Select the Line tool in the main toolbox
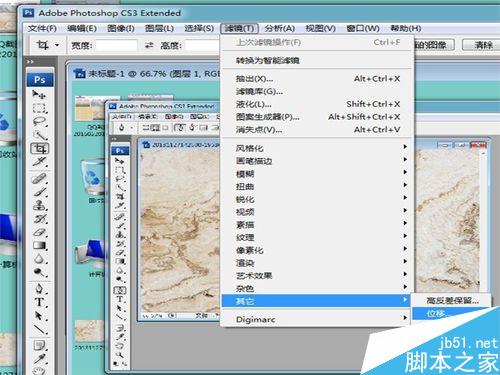The image size is (500, 375). 39,329
